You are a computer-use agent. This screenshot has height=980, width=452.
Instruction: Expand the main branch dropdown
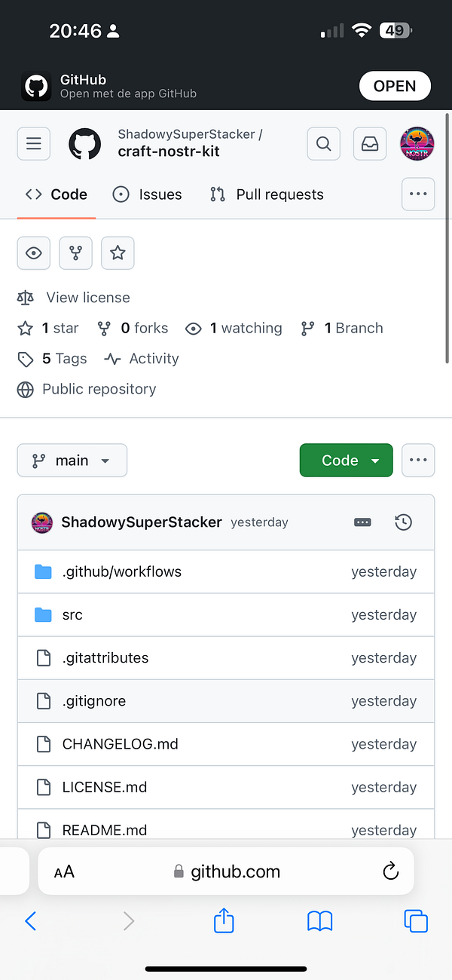click(x=72, y=461)
